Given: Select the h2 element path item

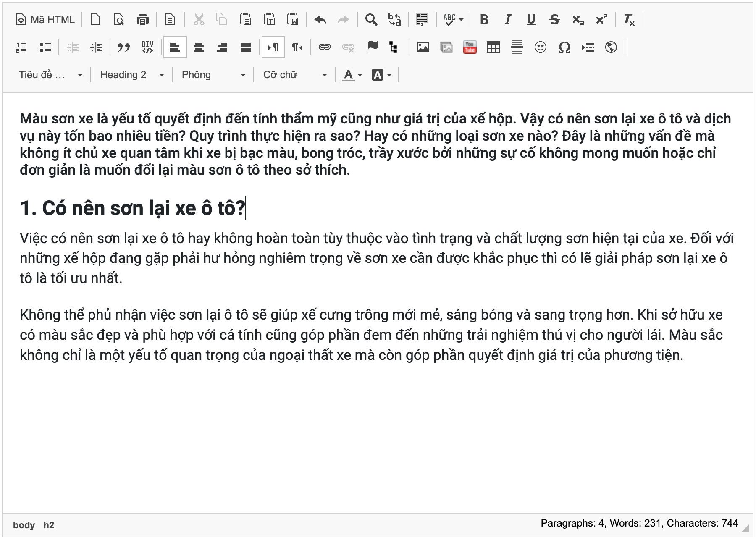Looking at the screenshot, I should [x=49, y=525].
